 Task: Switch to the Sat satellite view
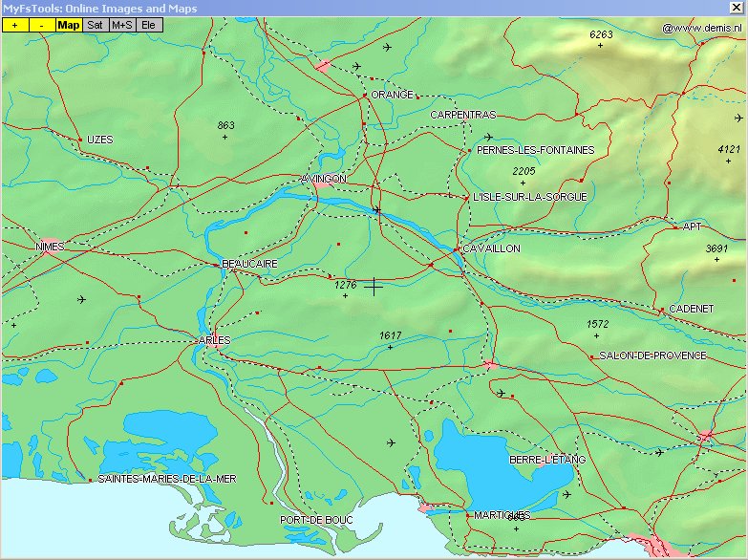(95, 25)
